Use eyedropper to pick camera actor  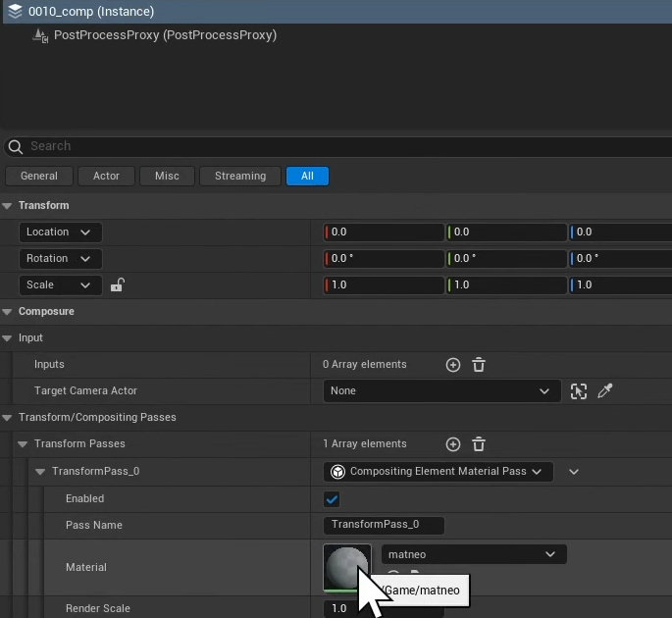point(605,391)
